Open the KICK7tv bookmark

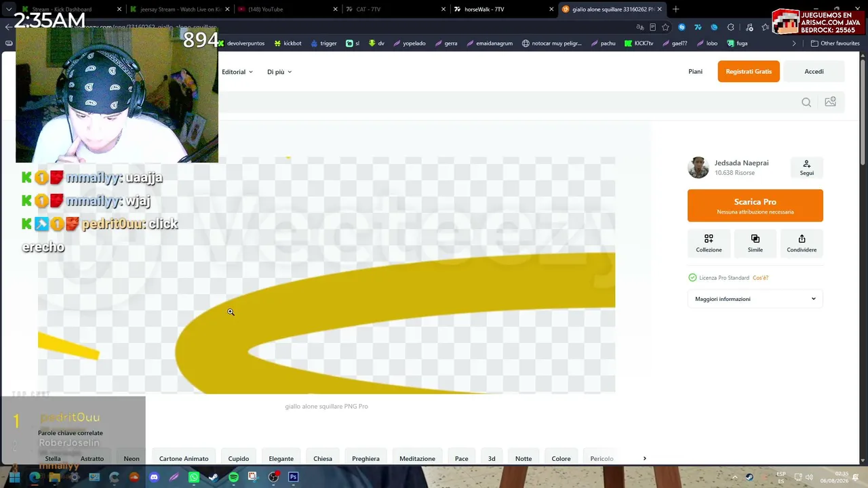pos(639,43)
